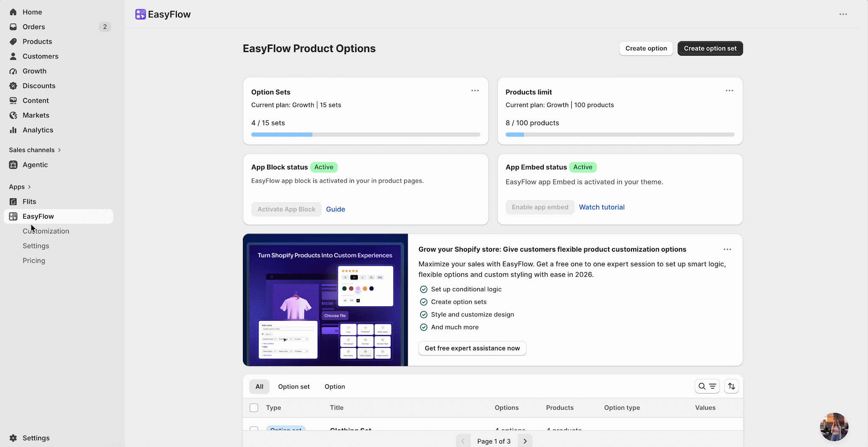Viewport: 868px width, 447px height.
Task: Switch to the Option set tab
Action: coord(294,386)
